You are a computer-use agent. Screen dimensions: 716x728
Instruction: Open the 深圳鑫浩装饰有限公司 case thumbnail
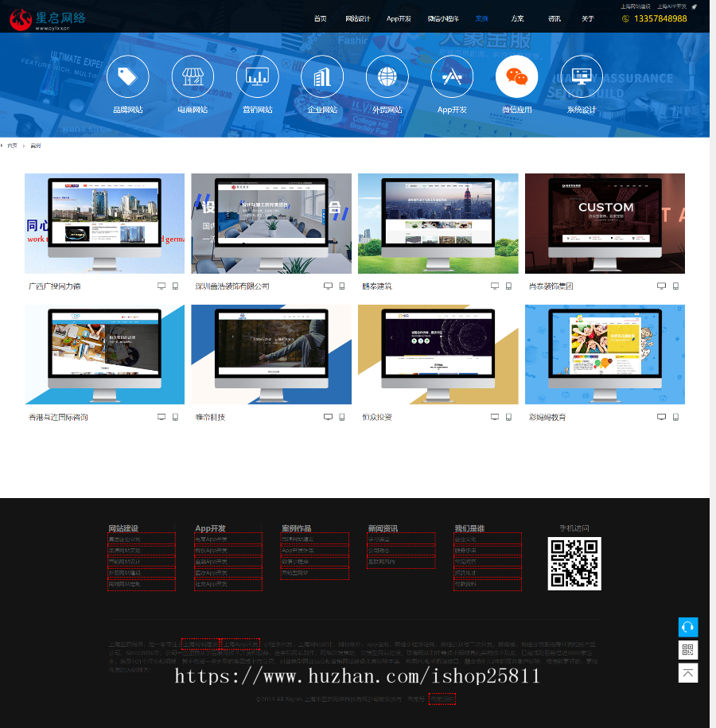pos(270,224)
